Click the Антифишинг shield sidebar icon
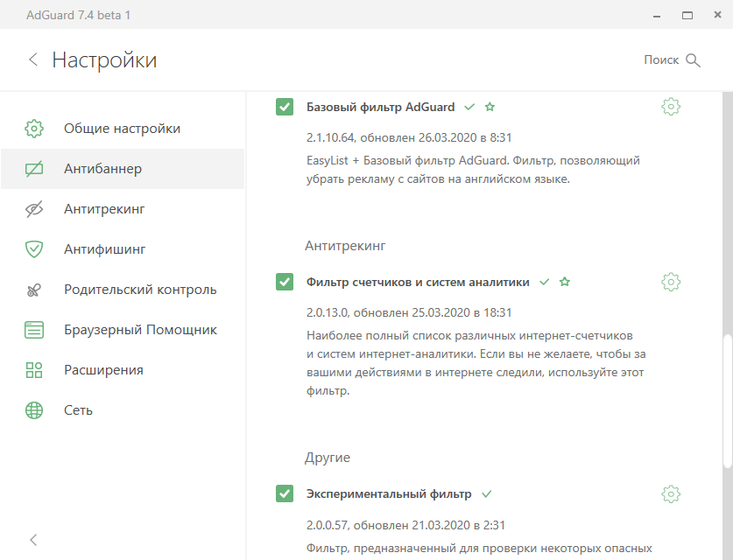Screen dimensions: 733x560 pos(34,249)
